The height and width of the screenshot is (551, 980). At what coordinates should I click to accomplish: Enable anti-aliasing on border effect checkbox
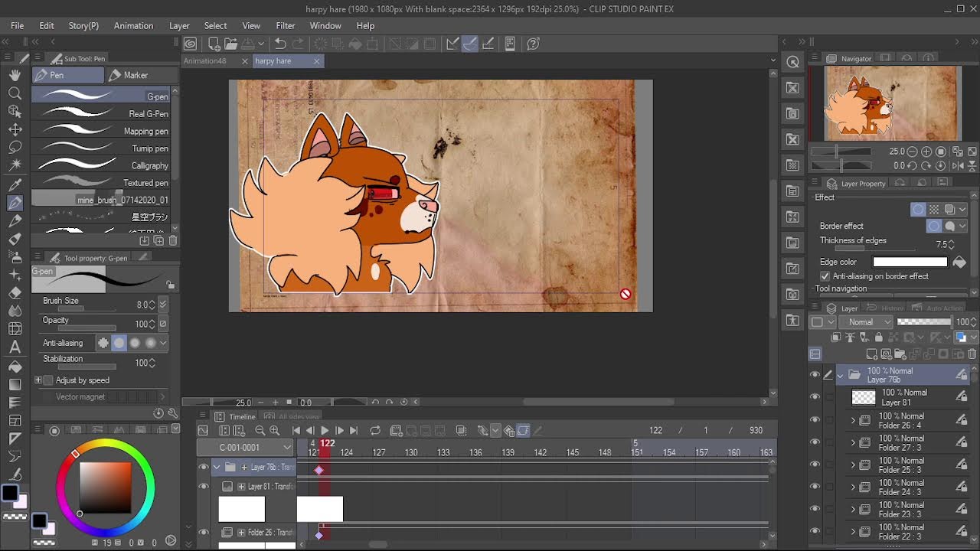825,276
